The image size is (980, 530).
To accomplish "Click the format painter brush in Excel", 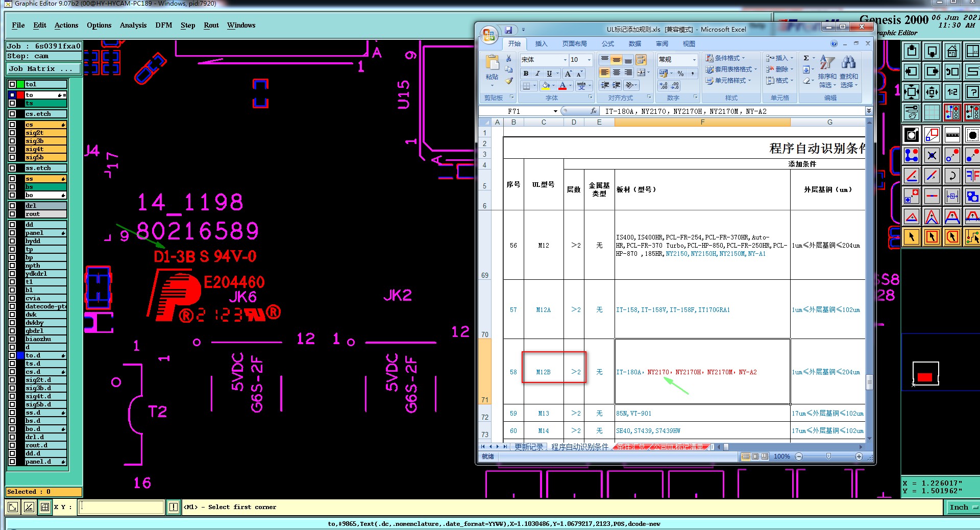I will pyautogui.click(x=509, y=81).
